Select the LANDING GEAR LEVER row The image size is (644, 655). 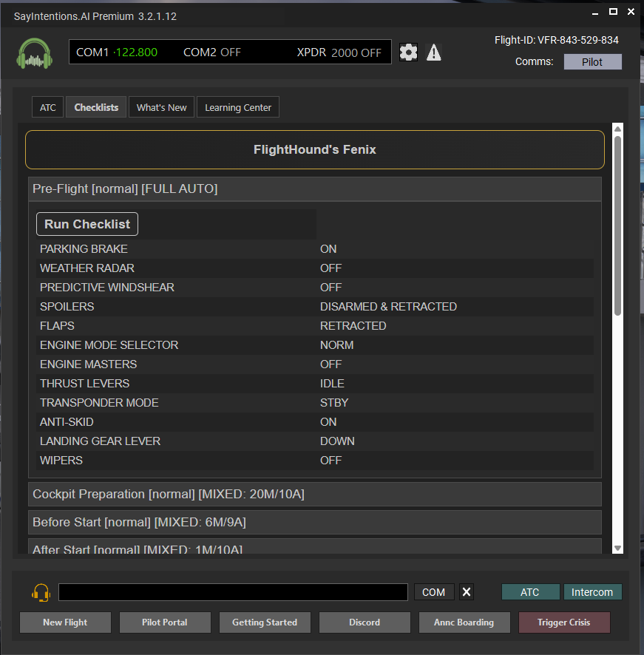(x=315, y=441)
